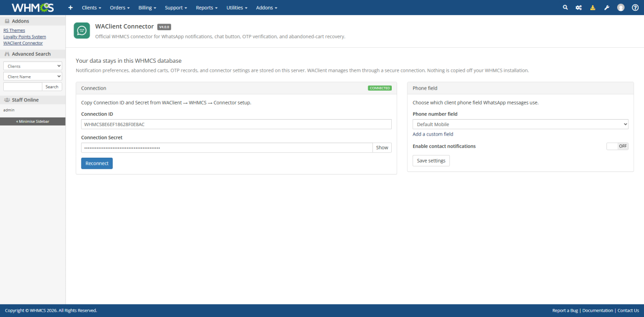Open the wrench setup icon

click(606, 8)
